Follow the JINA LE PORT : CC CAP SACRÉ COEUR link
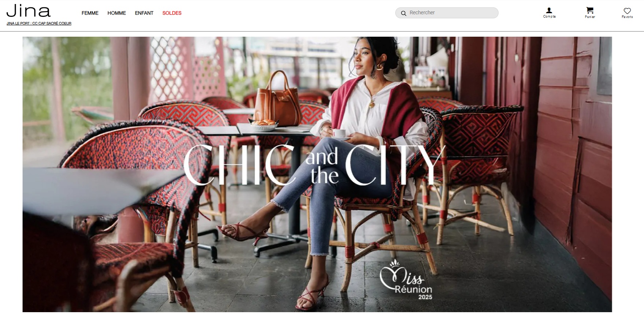The height and width of the screenshot is (314, 644). pyautogui.click(x=39, y=23)
